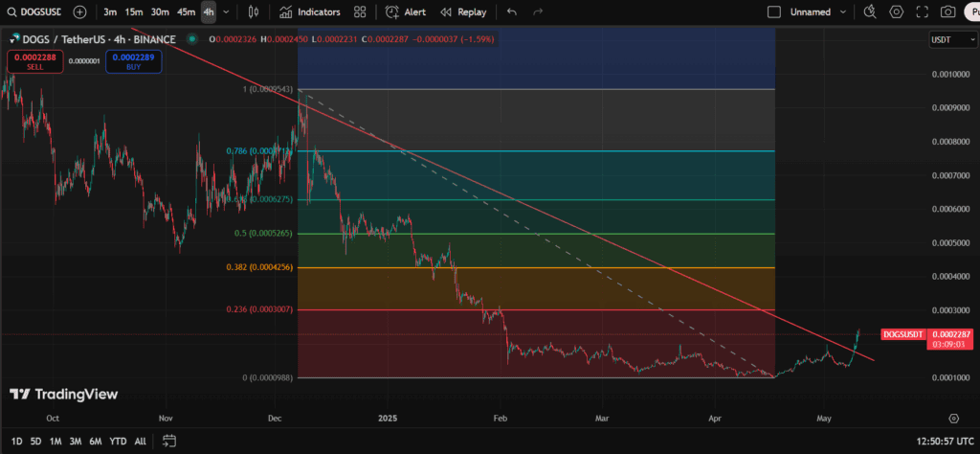Click the Alert button

[406, 12]
